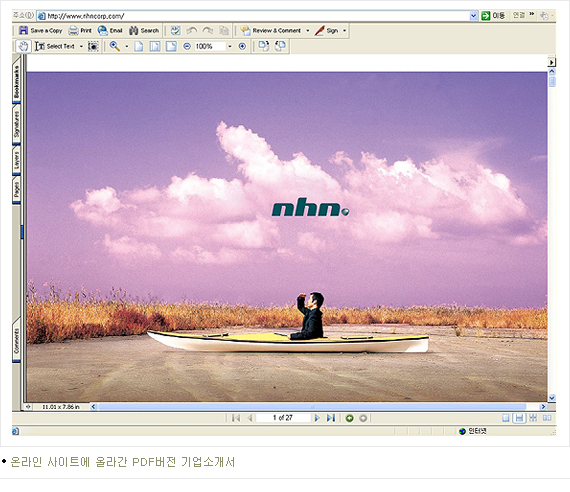
Task: Open the Signatures side tab
Action: pos(16,124)
